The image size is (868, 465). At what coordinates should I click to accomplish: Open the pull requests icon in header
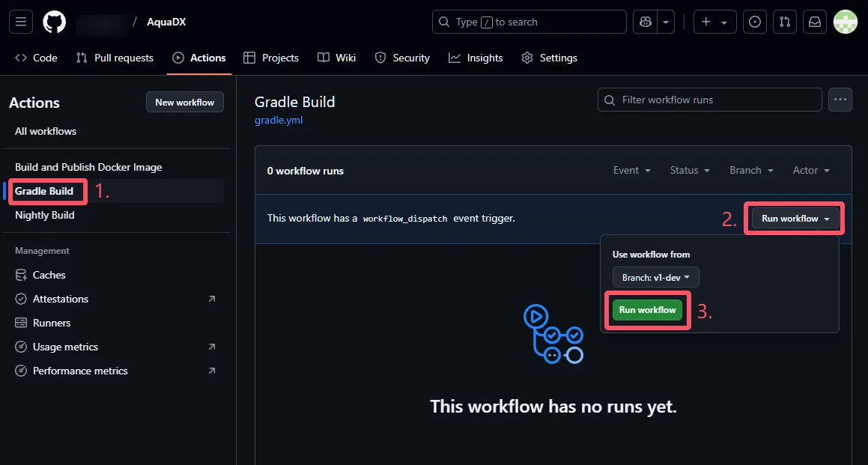click(784, 22)
